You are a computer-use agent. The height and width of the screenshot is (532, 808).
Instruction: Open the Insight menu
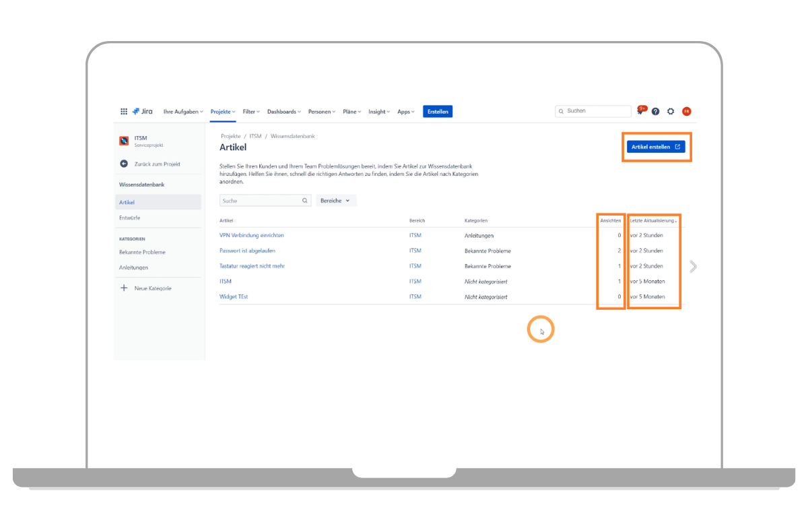click(378, 112)
